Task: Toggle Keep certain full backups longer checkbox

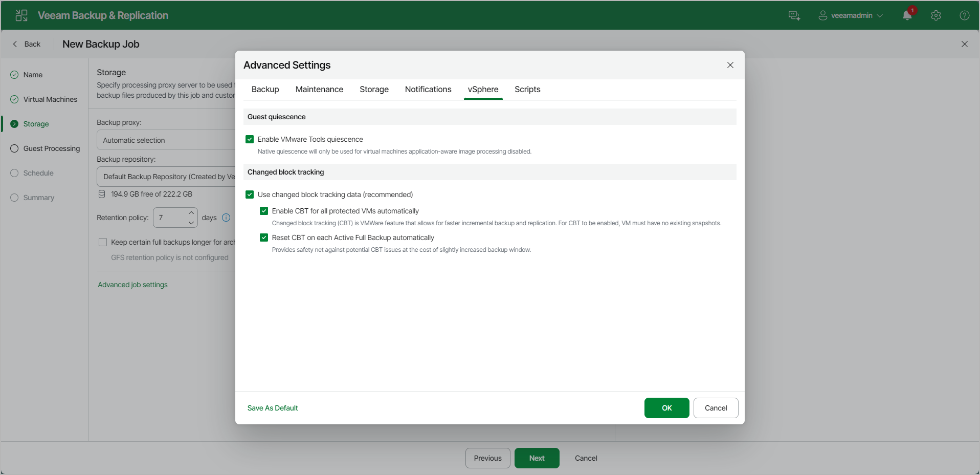Action: (x=103, y=242)
